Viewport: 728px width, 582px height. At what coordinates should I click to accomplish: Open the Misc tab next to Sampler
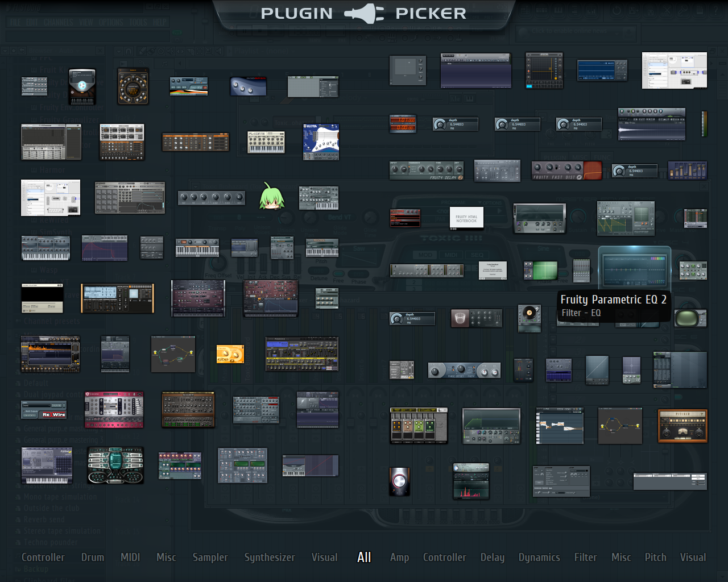pyautogui.click(x=166, y=558)
